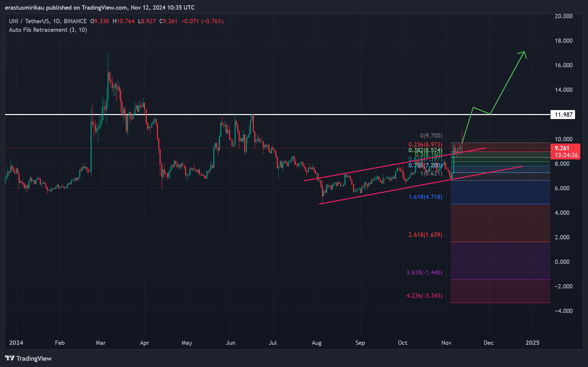Select the 2.618(1.639) Fib level label
This screenshot has height=367, width=588.
(425, 235)
